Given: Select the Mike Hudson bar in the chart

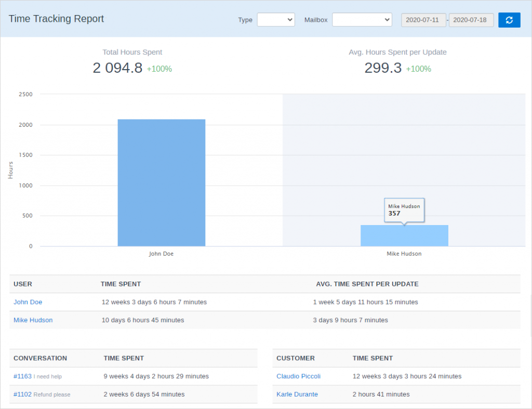Looking at the screenshot, I should 404,235.
